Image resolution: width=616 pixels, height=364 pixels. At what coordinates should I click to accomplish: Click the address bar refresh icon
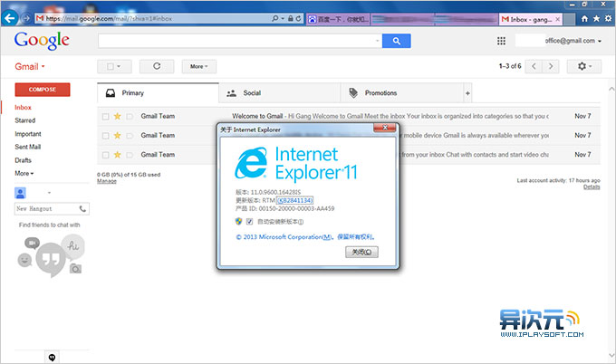pyautogui.click(x=299, y=18)
